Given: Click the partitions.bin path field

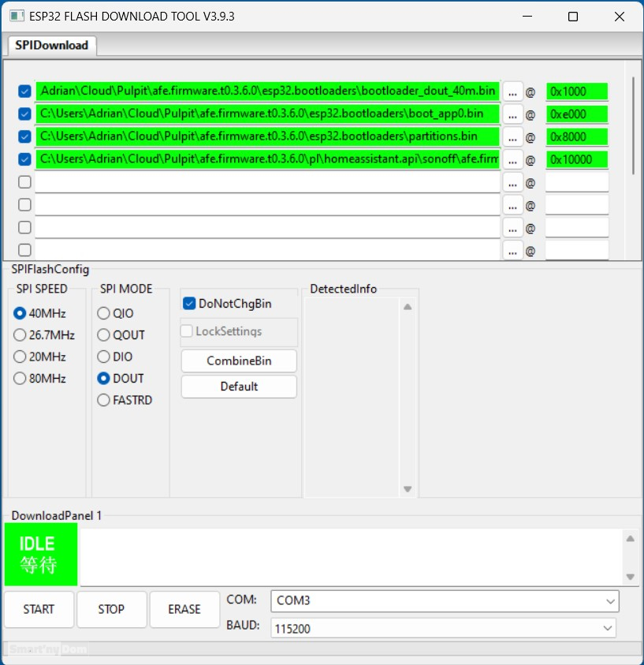Looking at the screenshot, I should point(267,136).
